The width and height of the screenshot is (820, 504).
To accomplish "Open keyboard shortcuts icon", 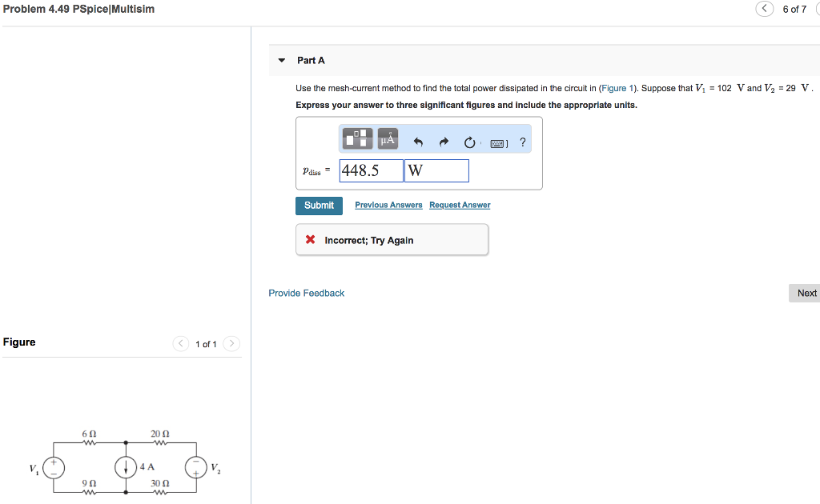I will (x=498, y=143).
